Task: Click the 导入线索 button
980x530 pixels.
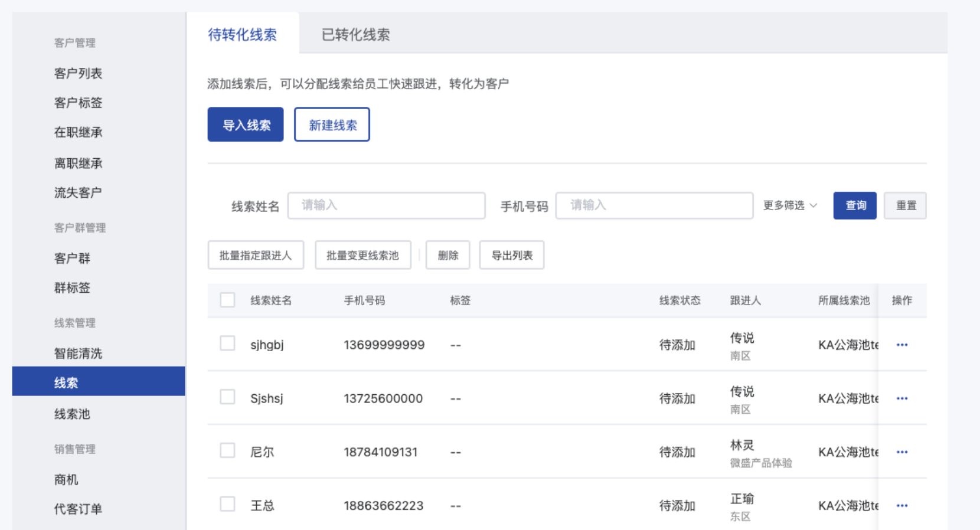Action: point(246,125)
